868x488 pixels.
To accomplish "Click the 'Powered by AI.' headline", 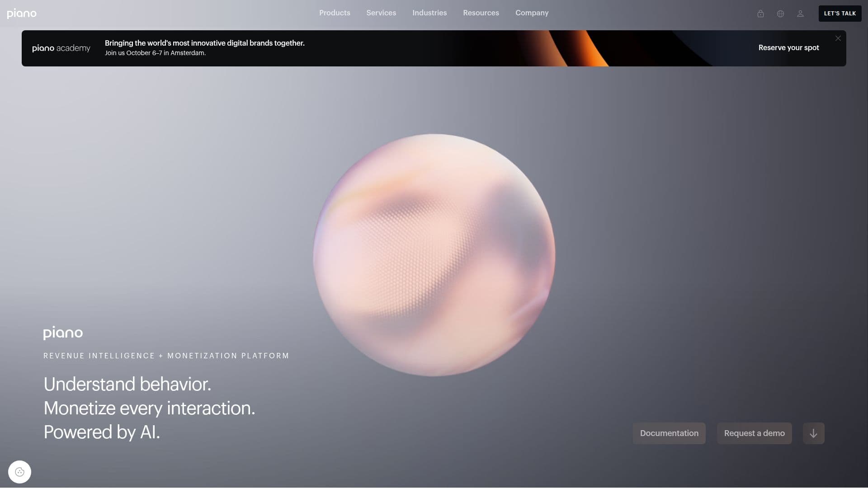I will pyautogui.click(x=102, y=432).
